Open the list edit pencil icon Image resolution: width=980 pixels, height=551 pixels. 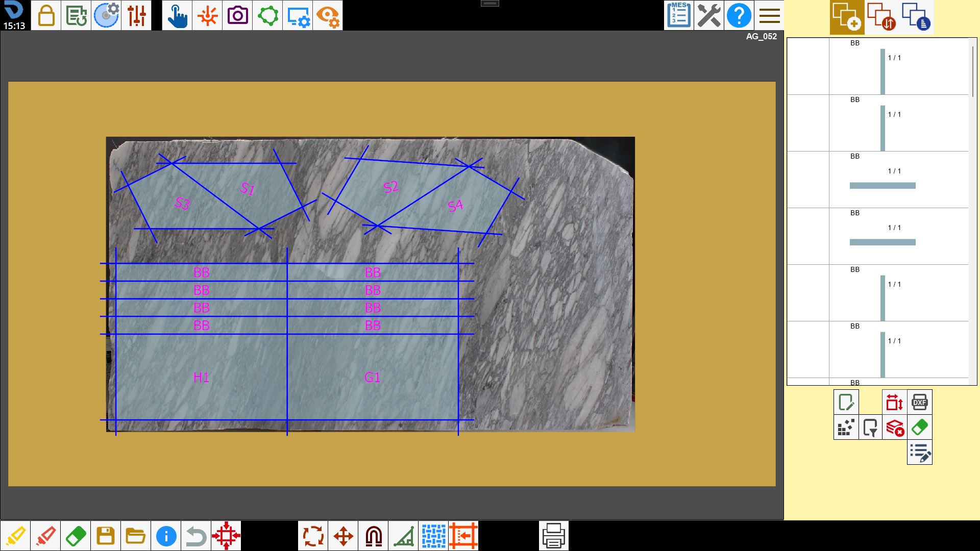click(x=920, y=453)
